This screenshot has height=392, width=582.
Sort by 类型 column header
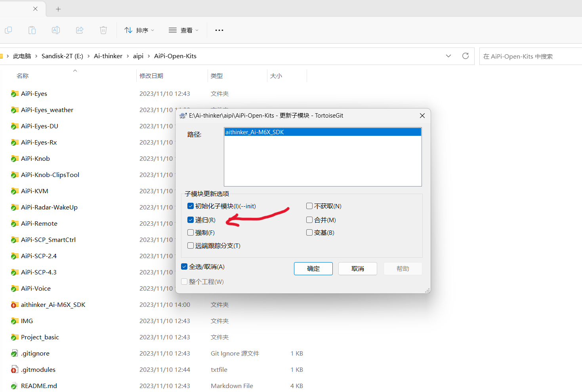[x=217, y=76]
